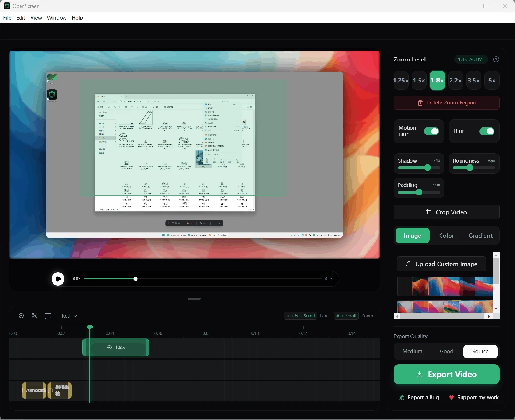Switch to the Image background tab
Screen dimensions: 515x420
[412, 236]
